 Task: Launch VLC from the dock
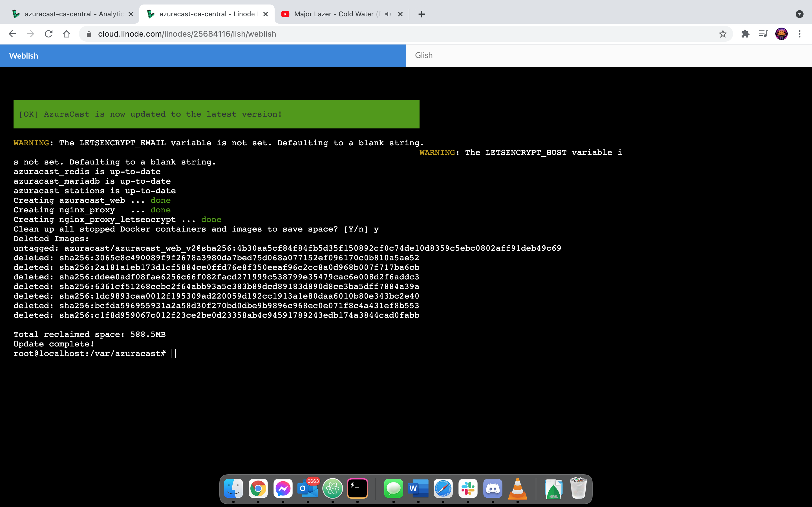click(517, 489)
